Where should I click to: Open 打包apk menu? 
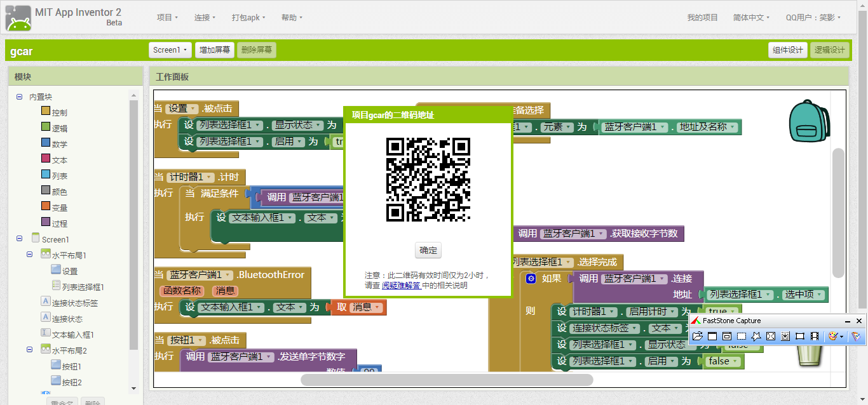pyautogui.click(x=248, y=18)
